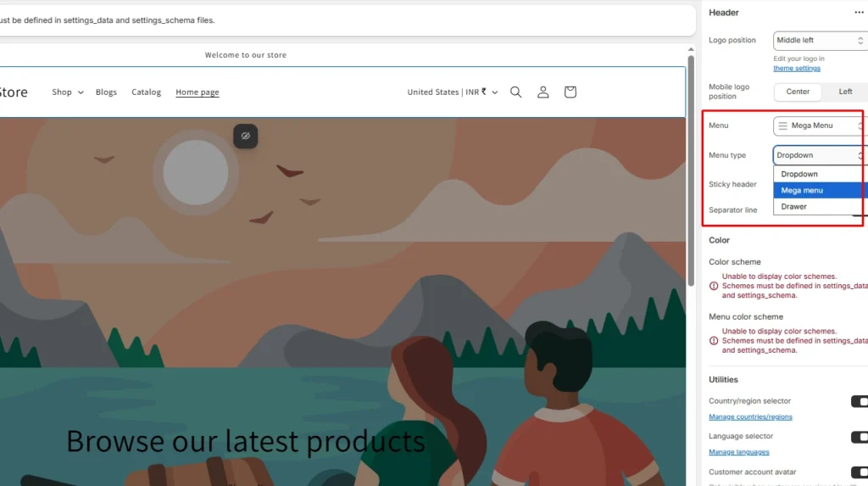Open the Manage countries/regions link

click(x=750, y=417)
